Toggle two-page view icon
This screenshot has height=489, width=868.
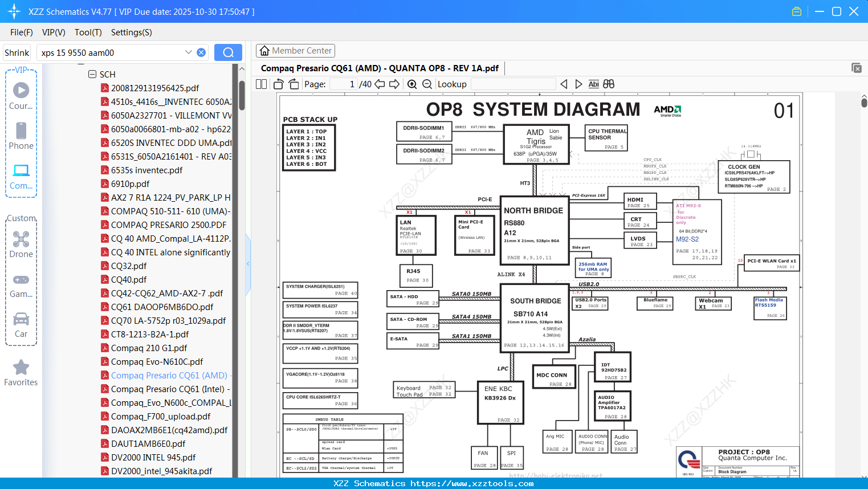(x=261, y=84)
